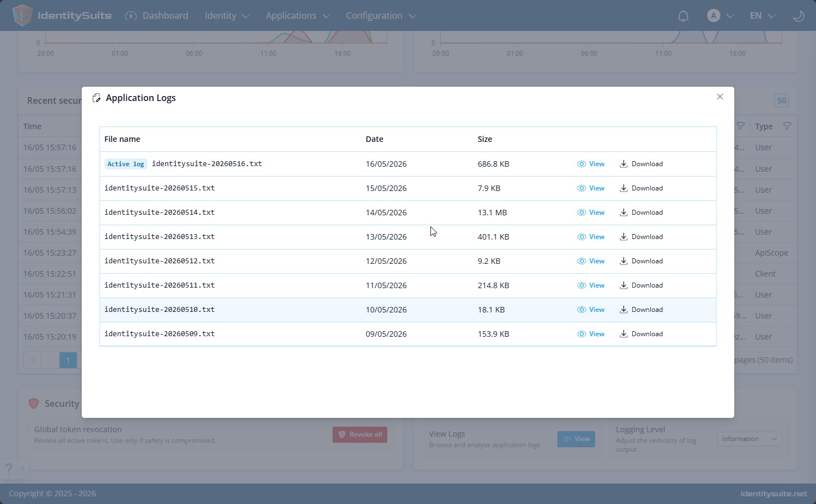Click the eye icon for identitysuite-20260513.txt
816x504 pixels.
(x=581, y=237)
